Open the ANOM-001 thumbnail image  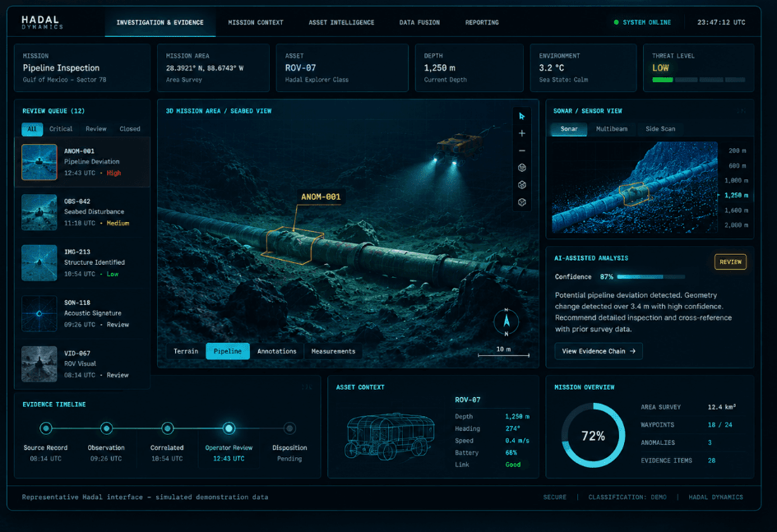(39, 162)
